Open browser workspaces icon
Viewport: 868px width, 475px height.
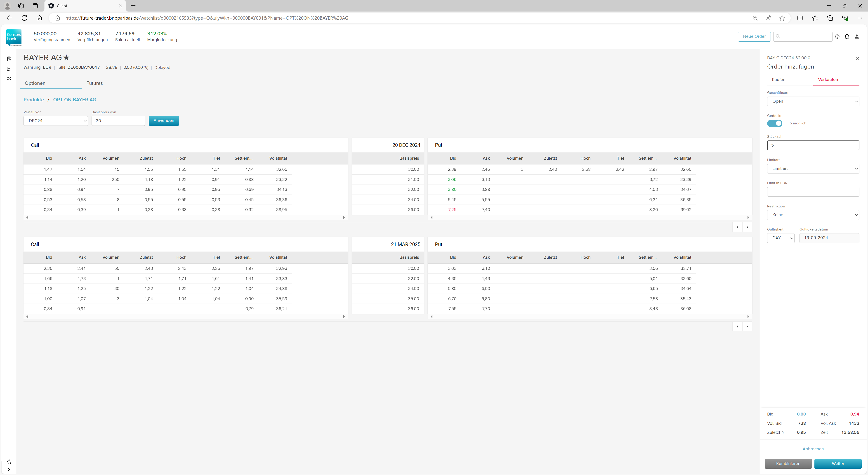click(21, 6)
